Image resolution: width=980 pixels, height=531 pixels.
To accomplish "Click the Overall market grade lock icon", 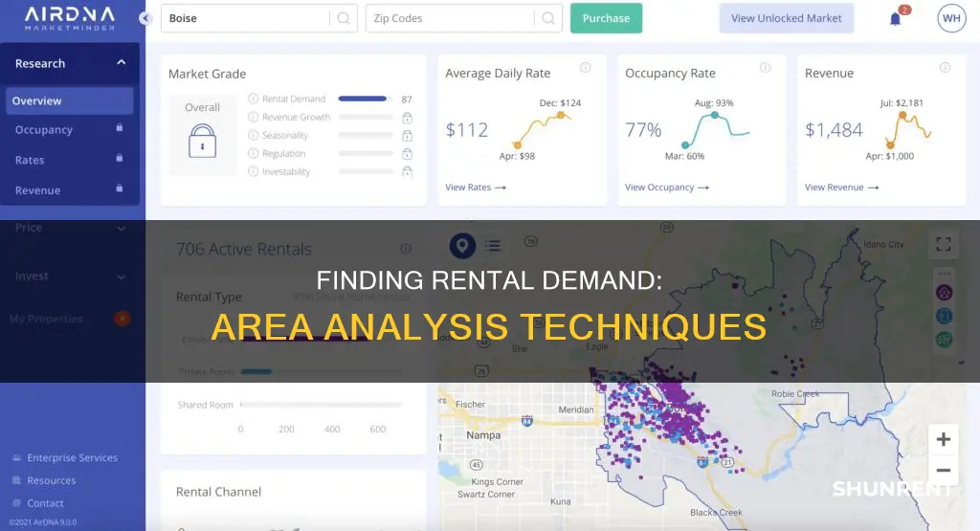I will click(203, 141).
